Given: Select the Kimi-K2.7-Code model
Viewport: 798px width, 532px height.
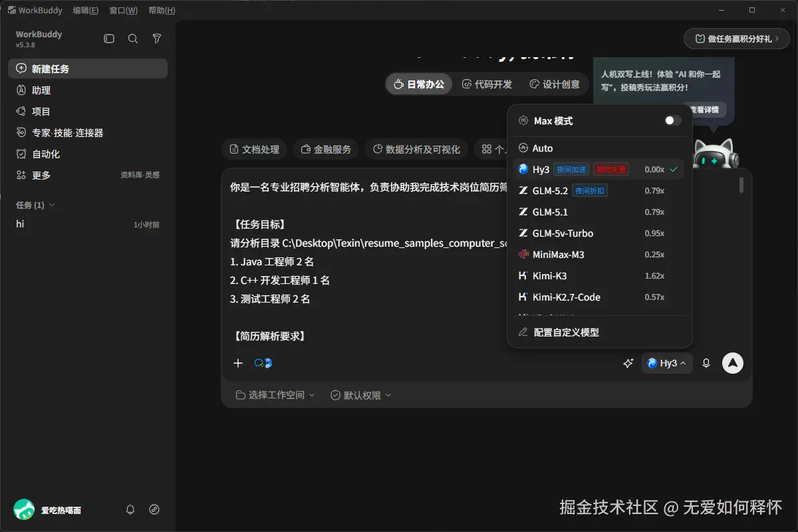Looking at the screenshot, I should point(600,297).
